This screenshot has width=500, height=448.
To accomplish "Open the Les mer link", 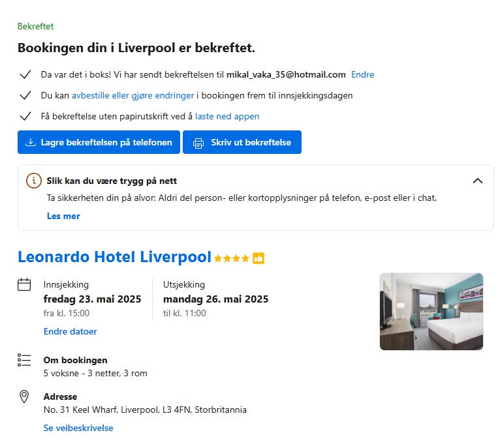I will [x=63, y=216].
